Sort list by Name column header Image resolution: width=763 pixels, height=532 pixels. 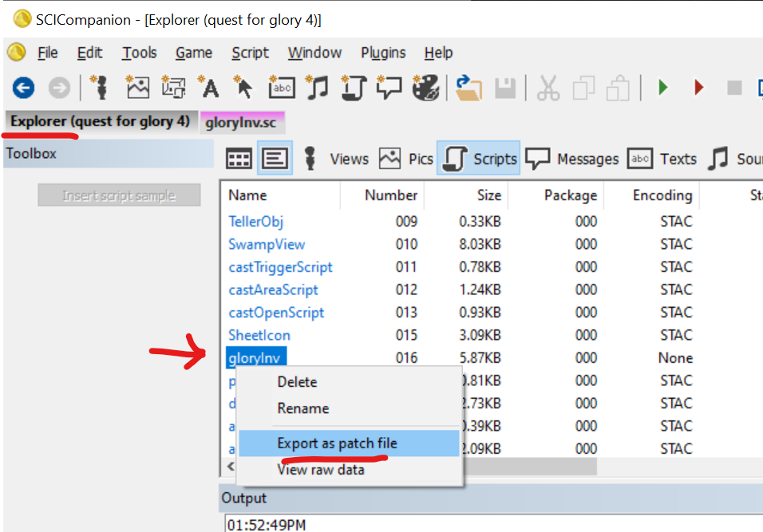(x=281, y=195)
